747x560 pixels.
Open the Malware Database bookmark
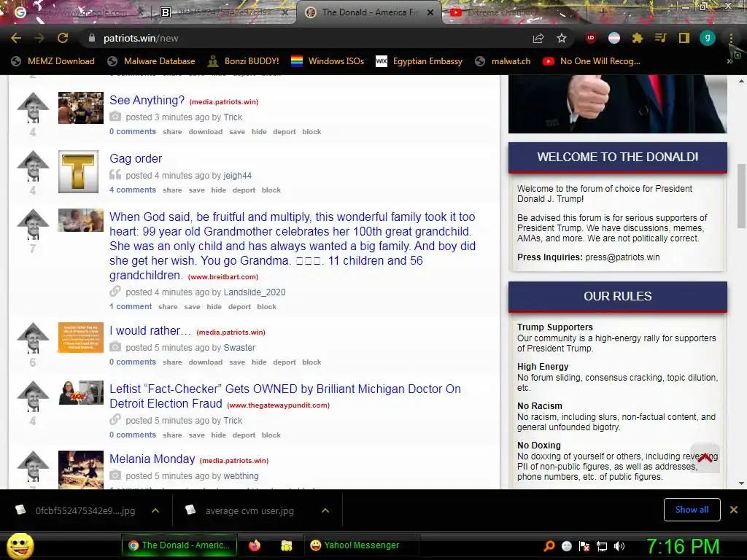[152, 61]
